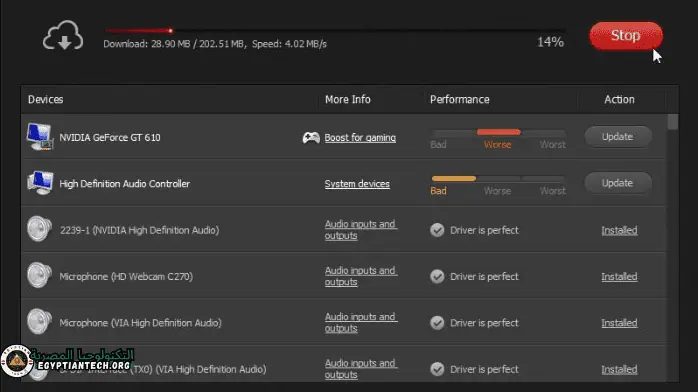Click checkmark icon in Microphone VIA row
The image size is (698, 392).
click(437, 323)
